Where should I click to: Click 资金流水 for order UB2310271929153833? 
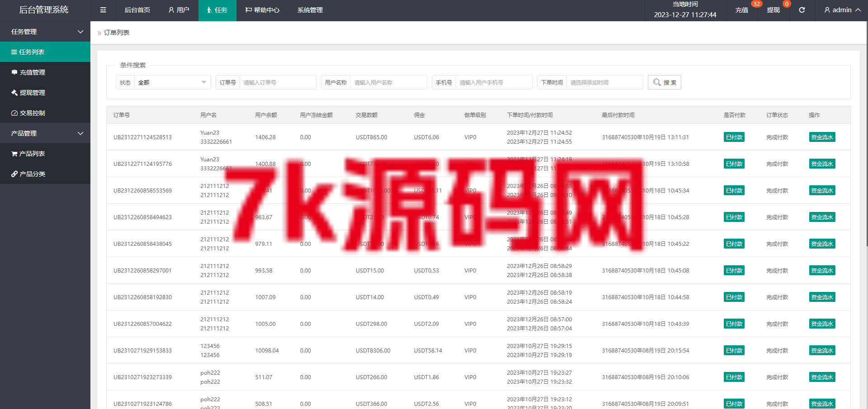pyautogui.click(x=822, y=350)
